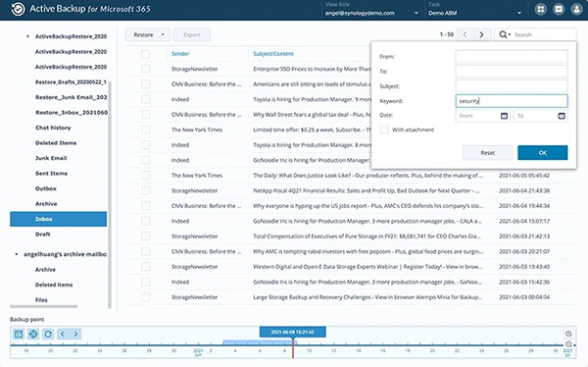This screenshot has height=367, width=588.
Task: Open the Draft folder
Action: tap(43, 235)
